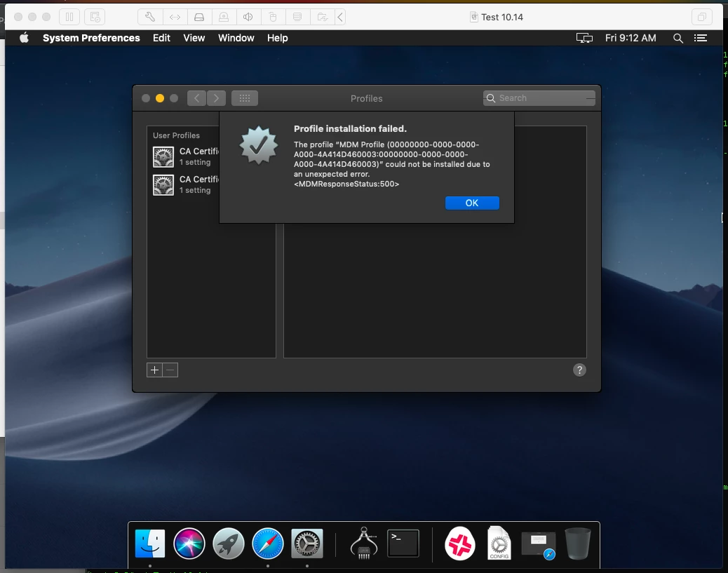The height and width of the screenshot is (573, 728).
Task: Click the sound card speaker icon
Action: coord(248,17)
